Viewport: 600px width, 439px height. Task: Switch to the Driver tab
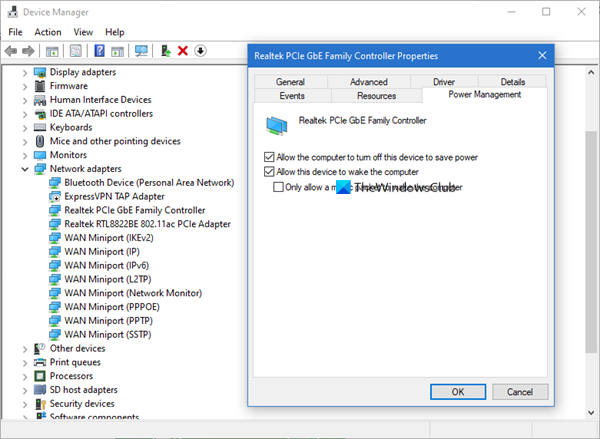pyautogui.click(x=444, y=82)
